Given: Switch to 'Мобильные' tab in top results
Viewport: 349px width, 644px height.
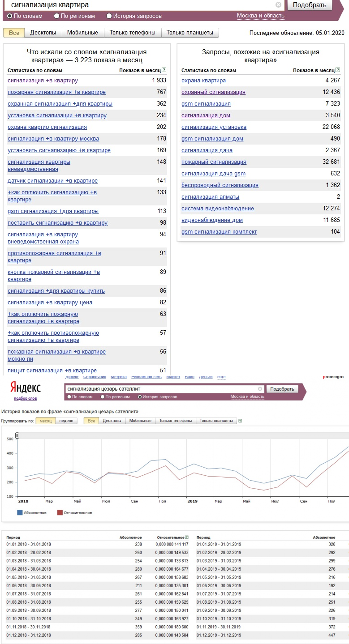Looking at the screenshot, I should (x=82, y=33).
